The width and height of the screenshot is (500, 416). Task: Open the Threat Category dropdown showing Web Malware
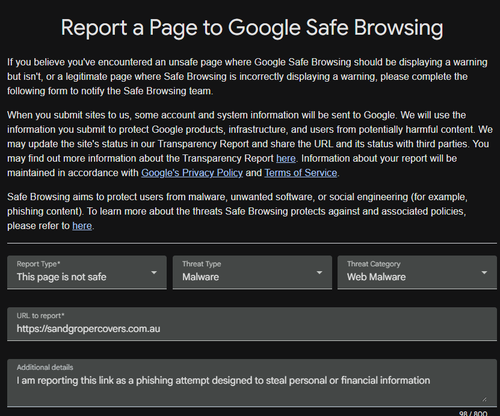tap(417, 272)
